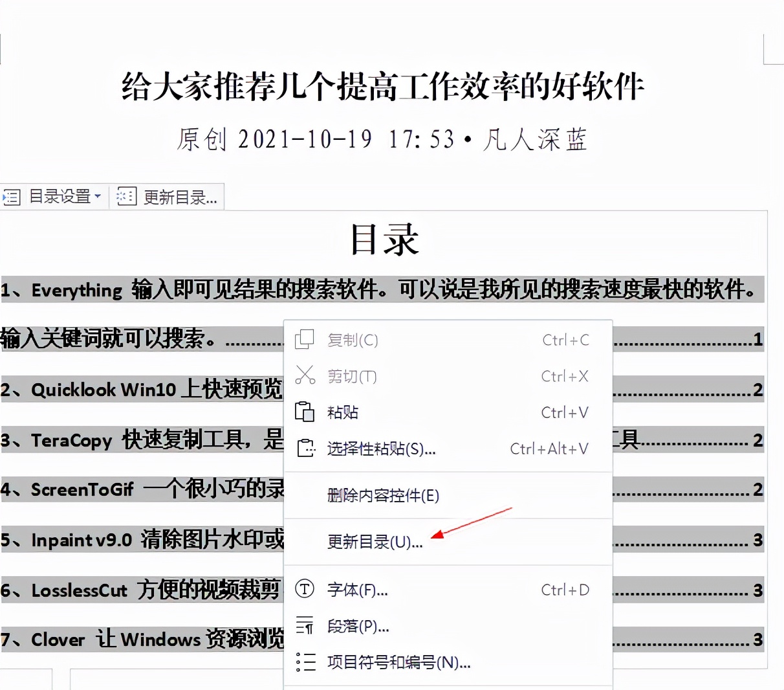Click the Paragraph formatting icon

304,626
